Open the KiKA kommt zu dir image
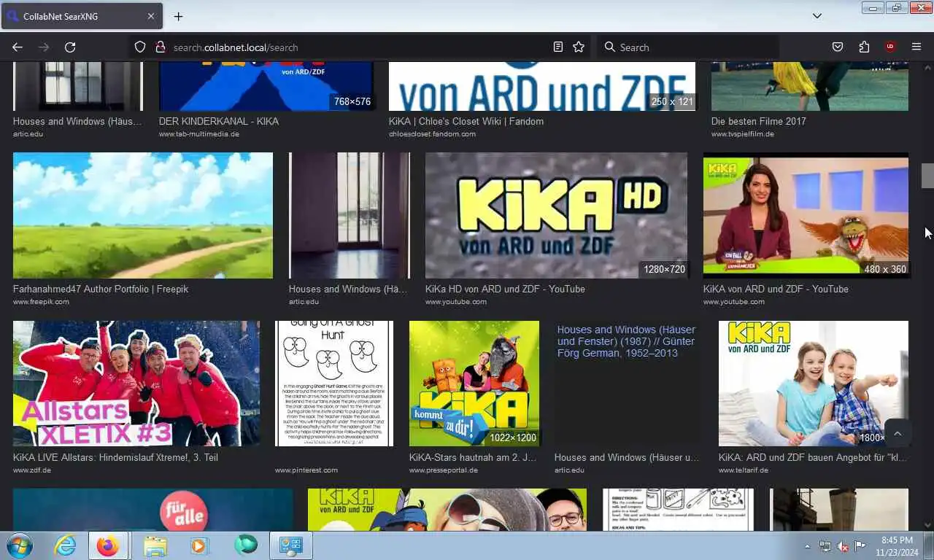Image resolution: width=934 pixels, height=560 pixels. click(474, 384)
